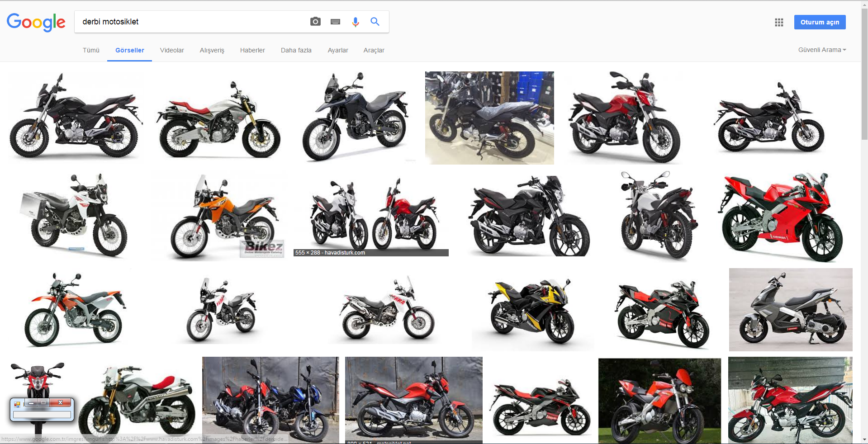Select the Görseller tab

(x=130, y=50)
